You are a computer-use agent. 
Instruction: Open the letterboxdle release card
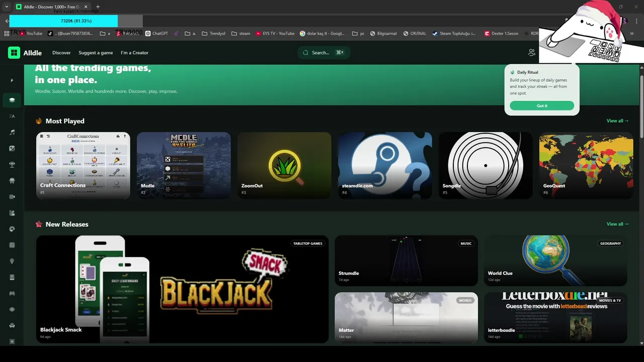point(555,318)
